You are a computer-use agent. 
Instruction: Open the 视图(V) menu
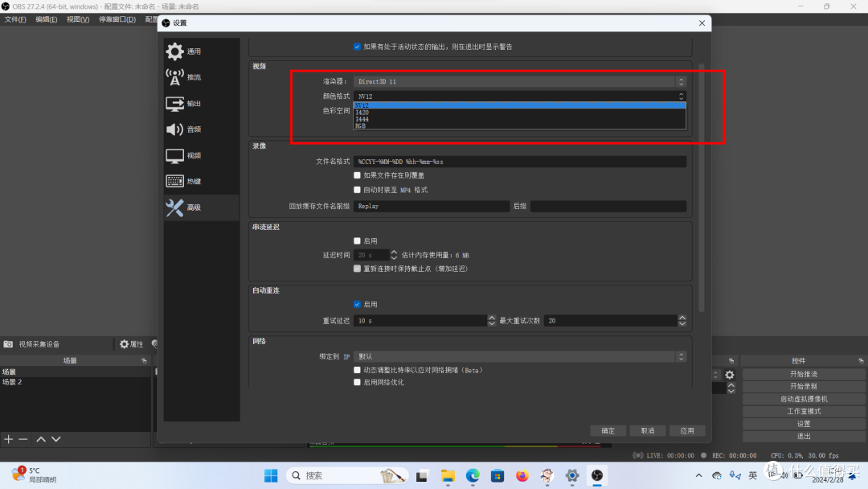pyautogui.click(x=78, y=19)
